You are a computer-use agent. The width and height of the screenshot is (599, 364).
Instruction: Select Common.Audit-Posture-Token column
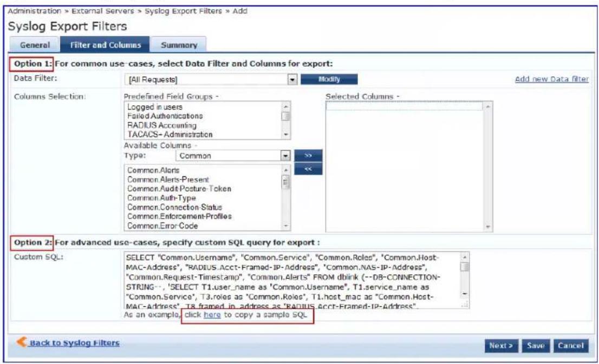tap(179, 188)
